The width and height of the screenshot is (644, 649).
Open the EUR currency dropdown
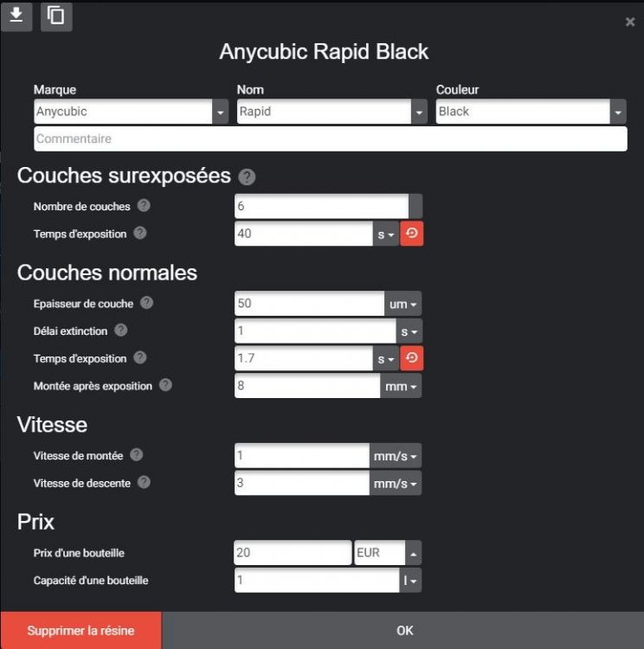413,553
